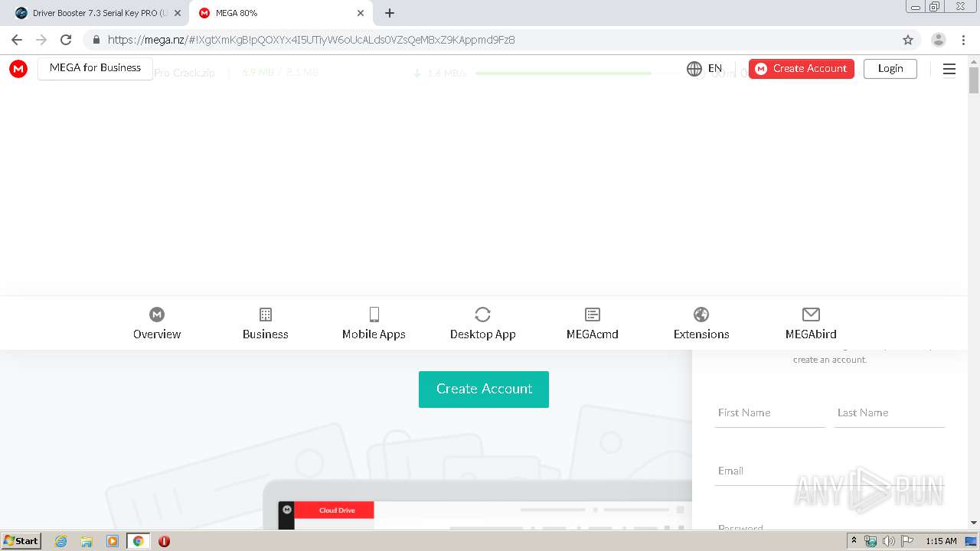Switch to Driver Booster 7.3 browser tab

click(98, 13)
